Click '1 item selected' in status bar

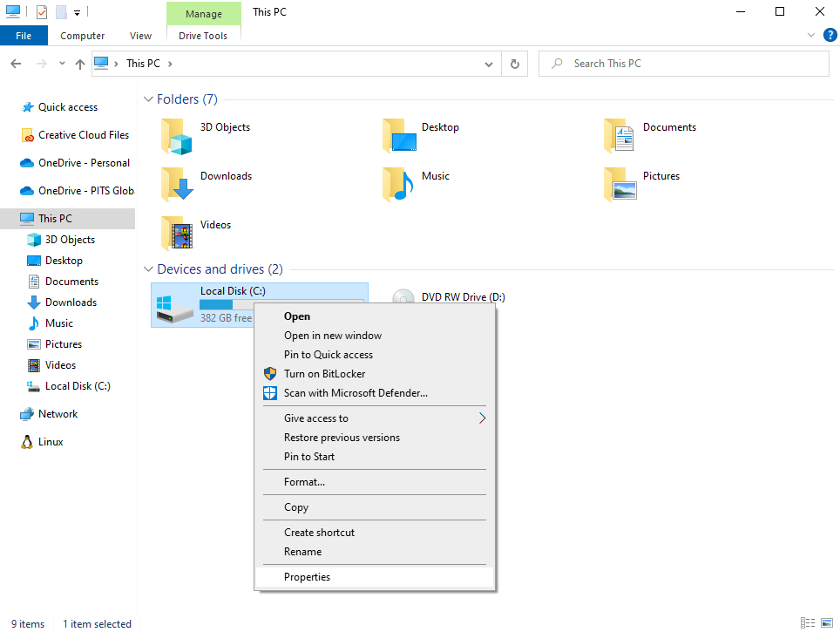coord(97,624)
